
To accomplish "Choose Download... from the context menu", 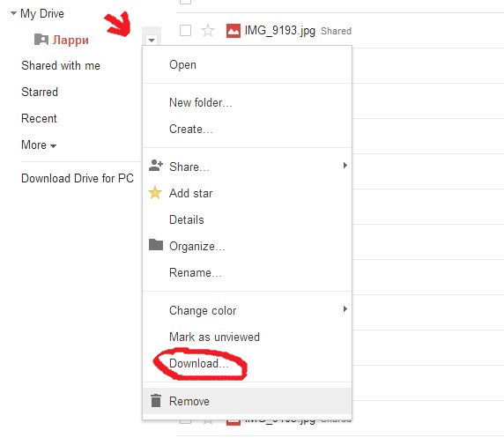I will (x=247, y=363).
